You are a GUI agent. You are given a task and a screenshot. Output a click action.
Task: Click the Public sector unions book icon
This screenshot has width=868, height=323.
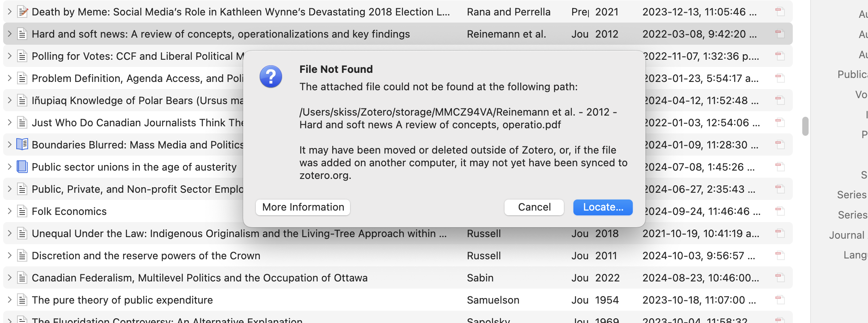click(x=22, y=167)
